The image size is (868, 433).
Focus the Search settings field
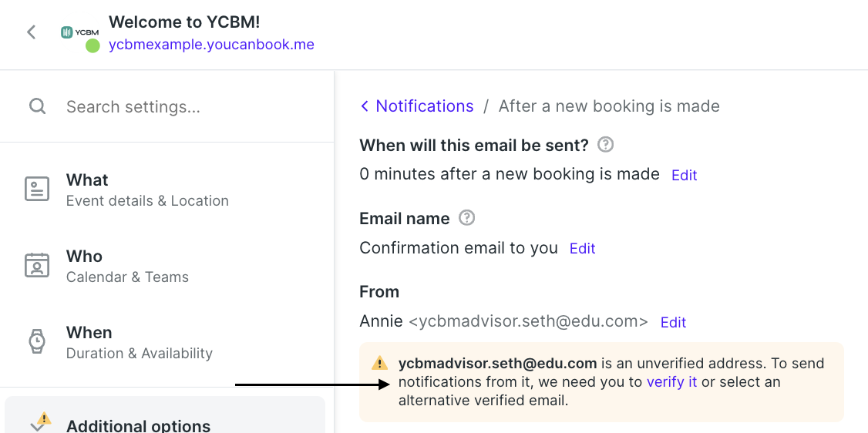(x=167, y=106)
